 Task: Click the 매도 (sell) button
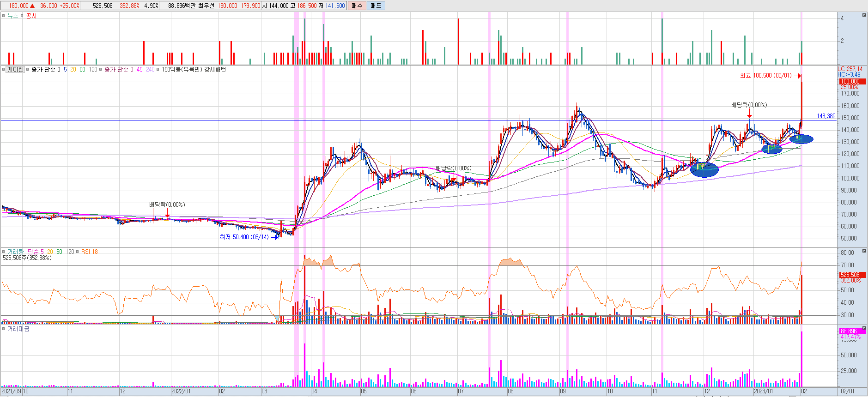click(376, 6)
